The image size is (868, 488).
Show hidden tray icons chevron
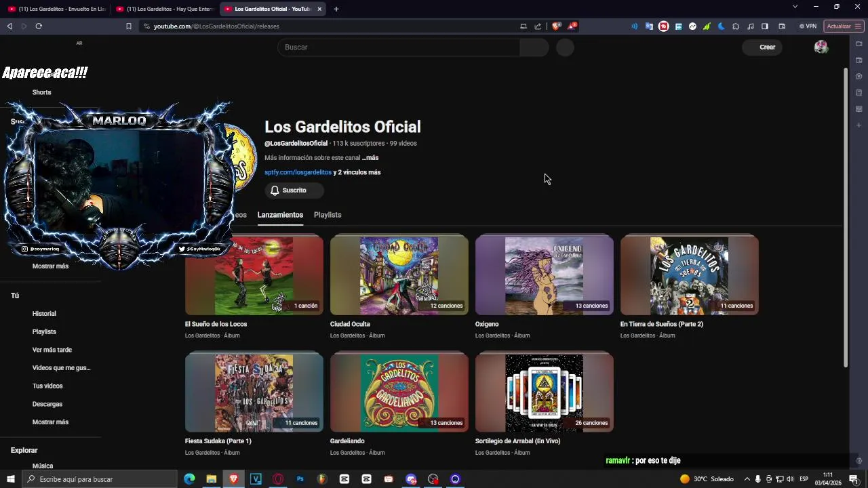pyautogui.click(x=747, y=479)
